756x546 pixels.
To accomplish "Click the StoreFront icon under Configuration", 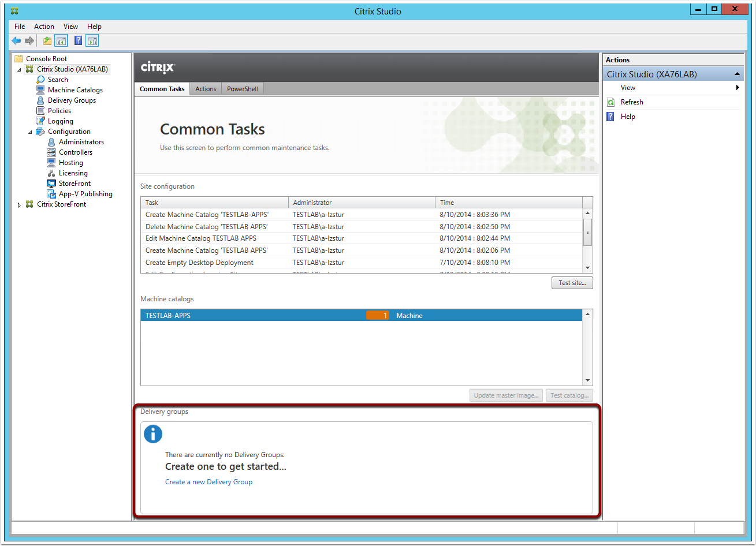I will point(51,184).
